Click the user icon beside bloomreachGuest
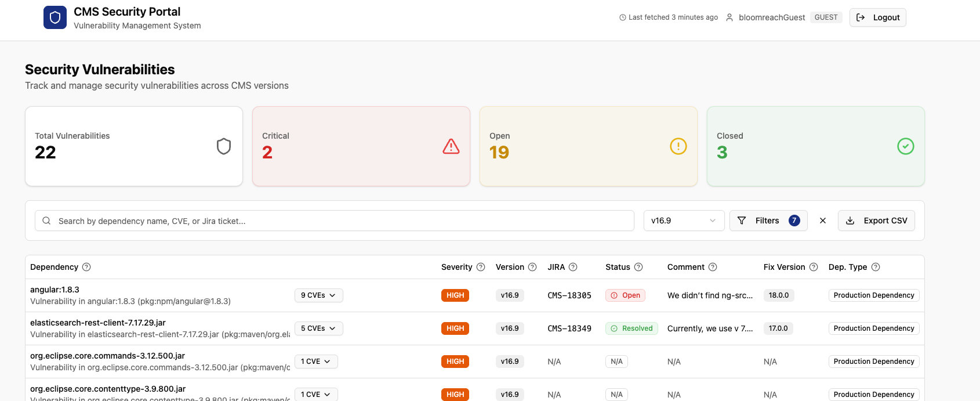 [x=729, y=17]
